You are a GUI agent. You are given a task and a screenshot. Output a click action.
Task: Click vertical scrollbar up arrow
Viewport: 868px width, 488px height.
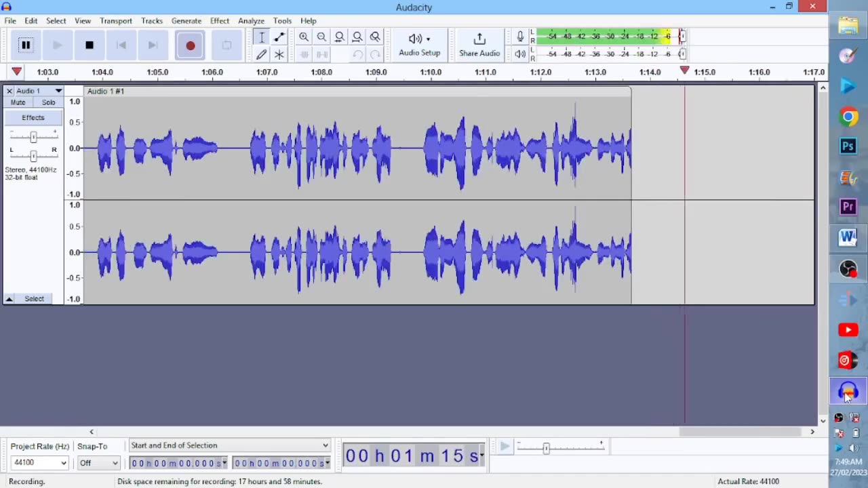pos(823,87)
